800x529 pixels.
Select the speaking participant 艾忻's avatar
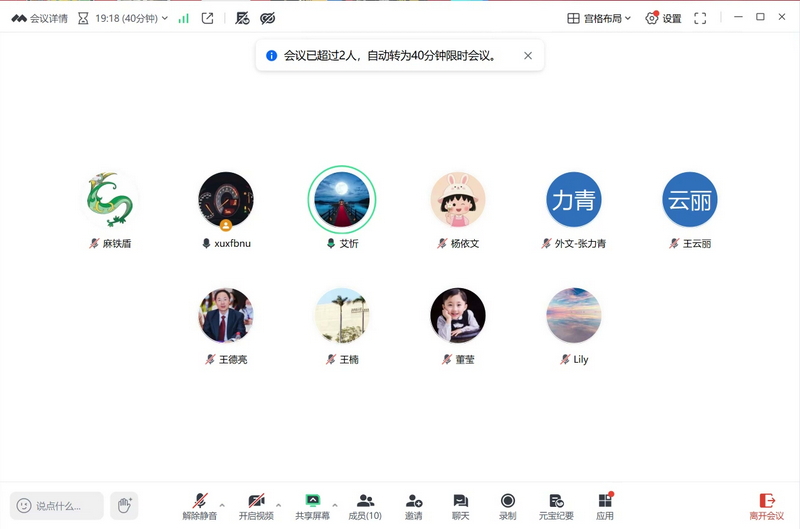(342, 199)
